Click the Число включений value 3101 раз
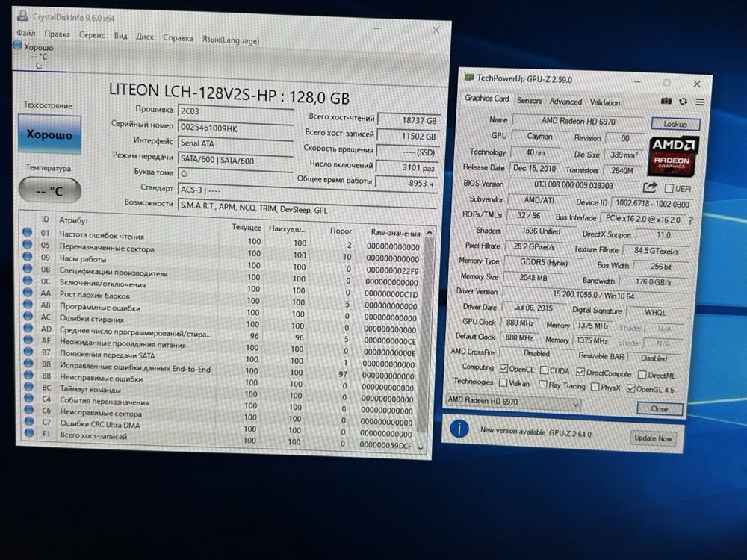This screenshot has height=560, width=747. (x=407, y=167)
